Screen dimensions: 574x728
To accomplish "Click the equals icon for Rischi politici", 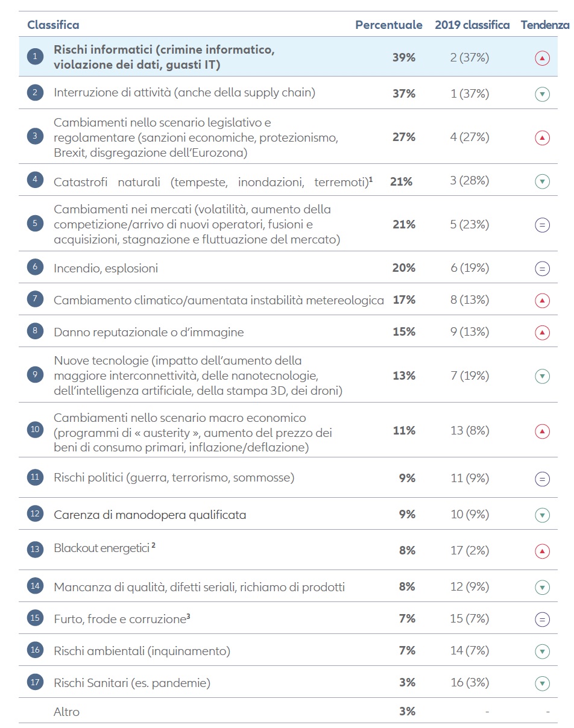I will click(x=542, y=479).
